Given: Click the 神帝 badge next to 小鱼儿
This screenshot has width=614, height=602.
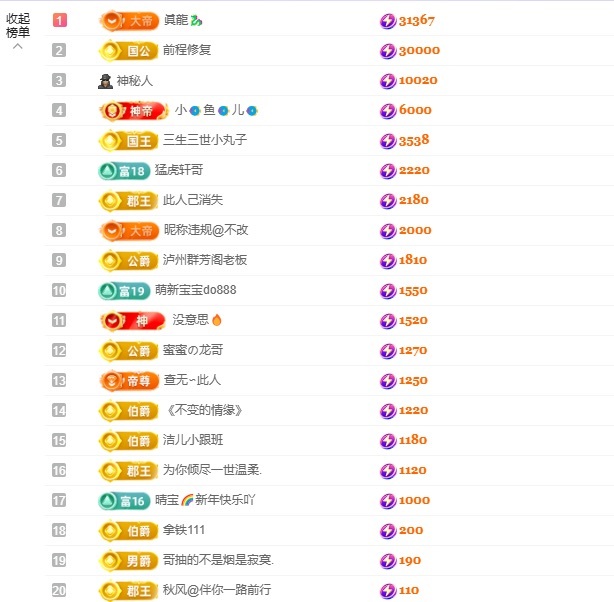Looking at the screenshot, I should pos(134,111).
